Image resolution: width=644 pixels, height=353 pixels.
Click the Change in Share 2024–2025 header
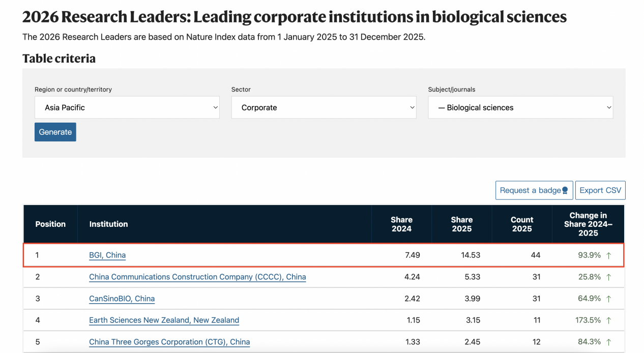tap(588, 224)
